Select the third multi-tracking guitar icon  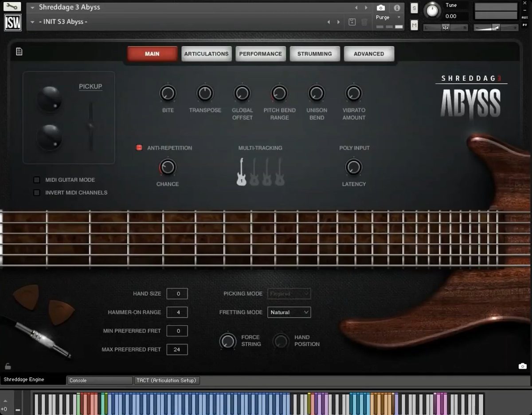tap(267, 172)
